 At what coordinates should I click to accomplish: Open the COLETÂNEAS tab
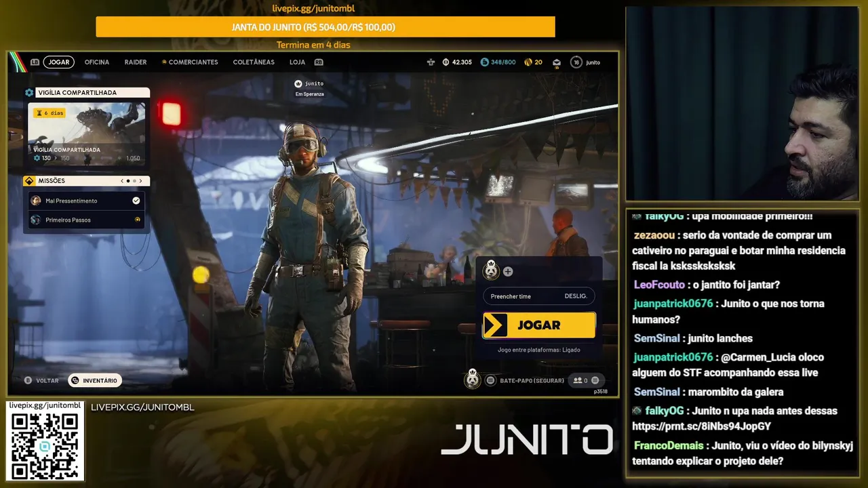254,62
